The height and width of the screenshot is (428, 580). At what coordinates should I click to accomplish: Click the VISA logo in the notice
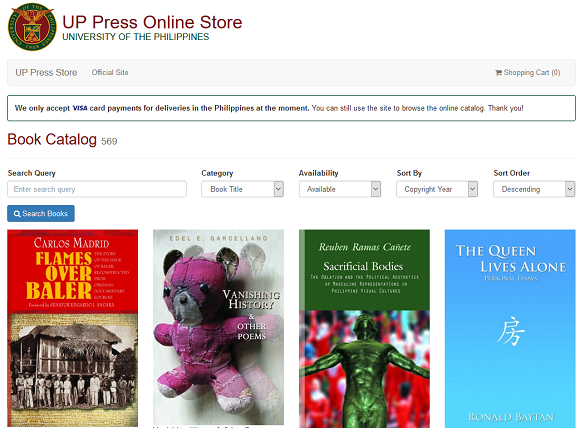tap(80, 108)
